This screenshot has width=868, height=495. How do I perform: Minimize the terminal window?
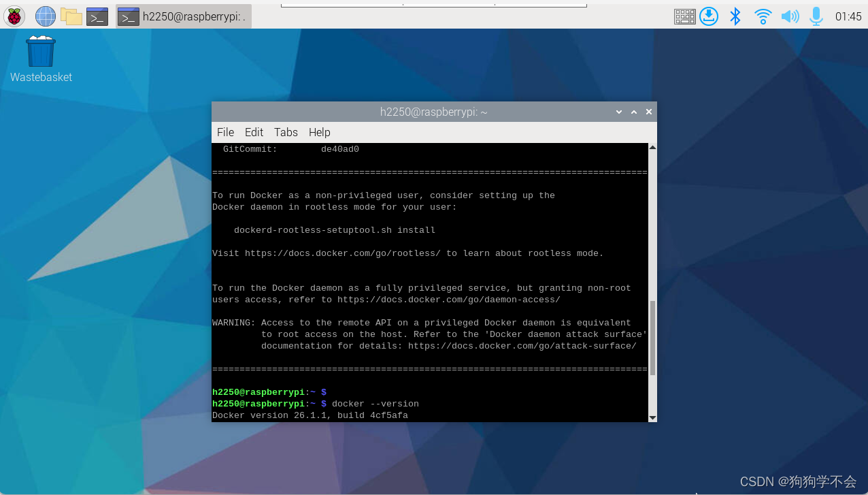click(x=619, y=112)
